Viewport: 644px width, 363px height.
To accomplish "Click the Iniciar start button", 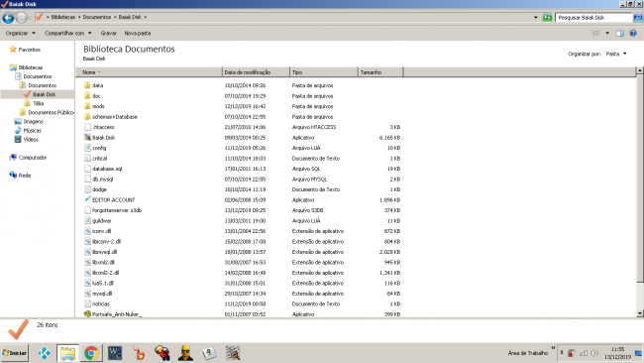I will [x=15, y=353].
